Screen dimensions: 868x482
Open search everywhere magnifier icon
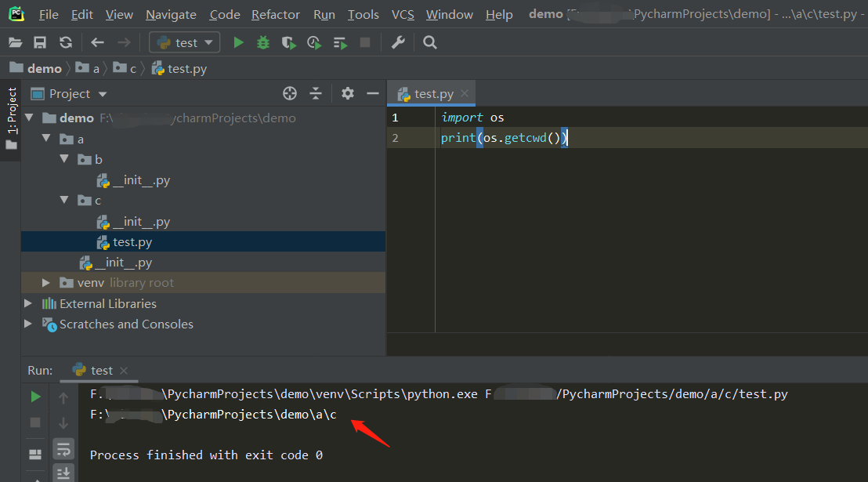(430, 42)
